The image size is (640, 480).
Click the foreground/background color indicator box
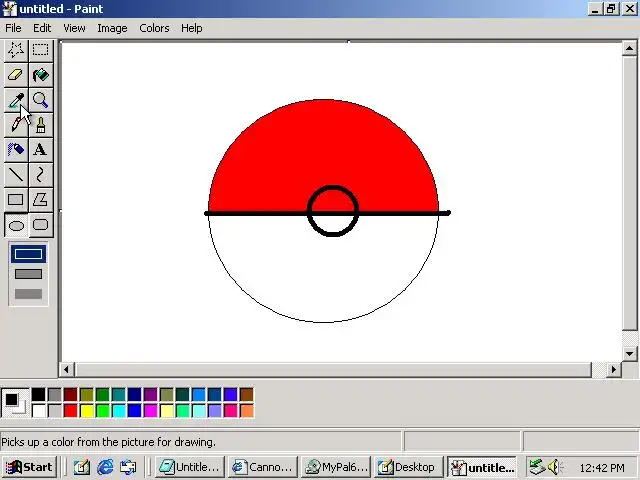[x=16, y=402]
